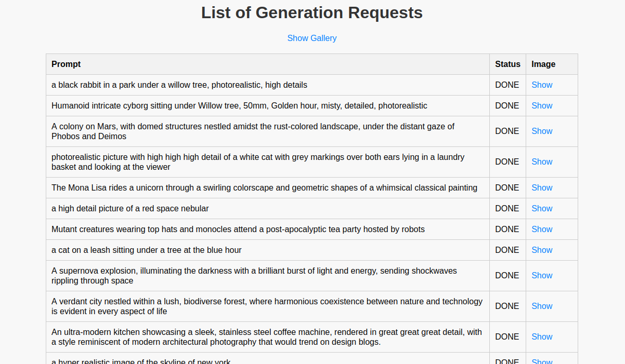Click DONE status of ultra-modern kitchen row
This screenshot has height=364, width=625.
tap(507, 336)
